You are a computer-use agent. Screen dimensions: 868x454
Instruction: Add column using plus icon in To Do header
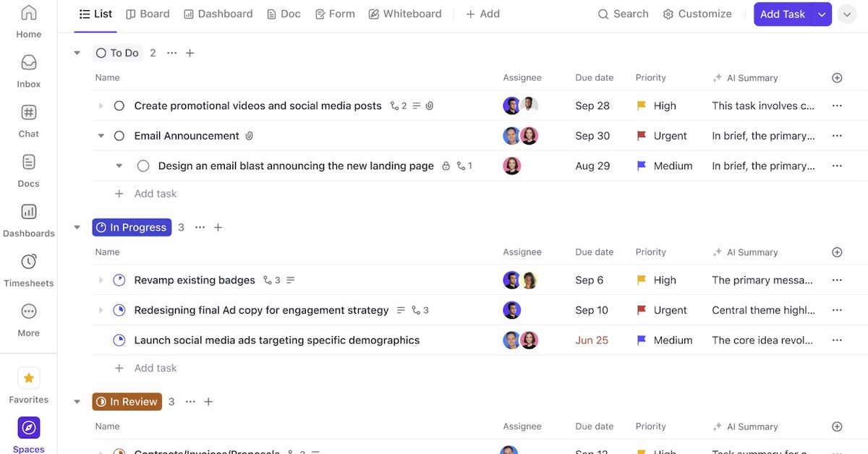(837, 77)
